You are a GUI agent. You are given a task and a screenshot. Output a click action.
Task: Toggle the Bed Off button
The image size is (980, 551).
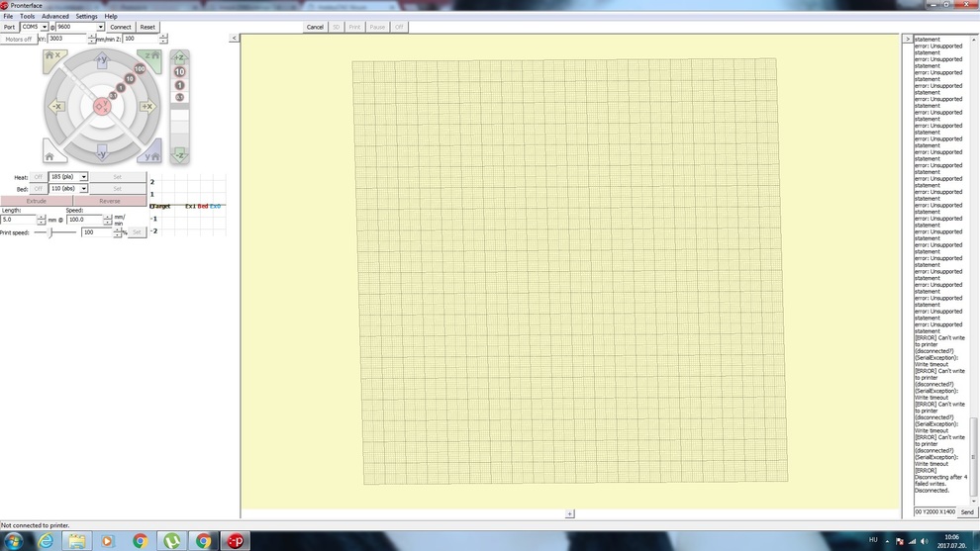38,188
